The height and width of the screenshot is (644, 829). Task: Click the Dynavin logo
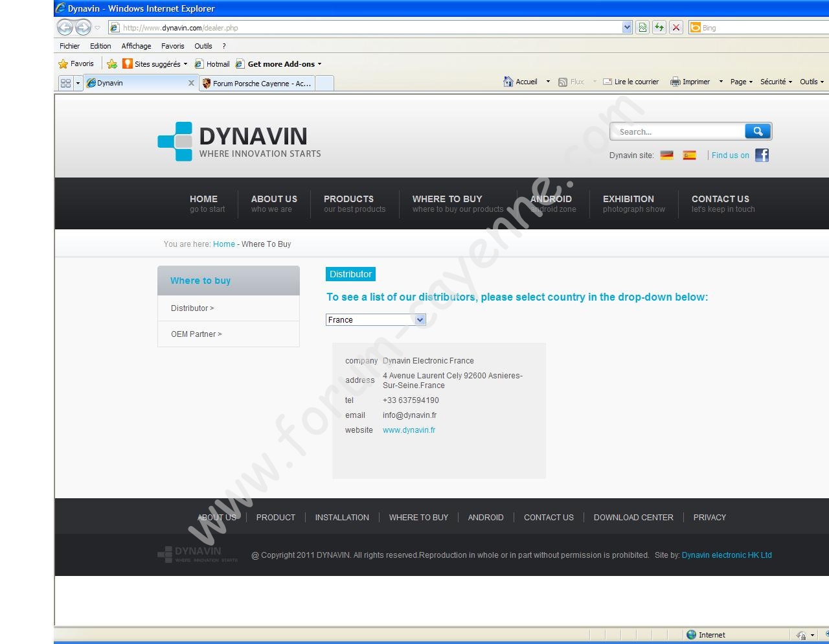point(239,141)
